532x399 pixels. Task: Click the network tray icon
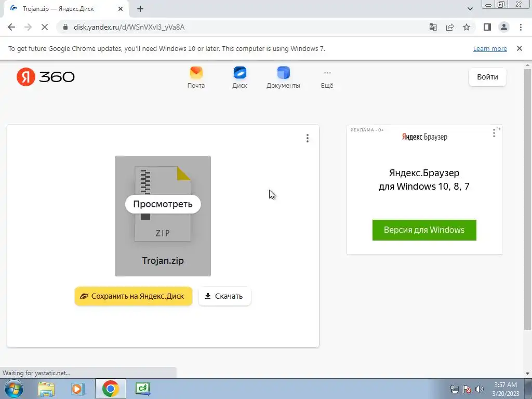[454, 390]
